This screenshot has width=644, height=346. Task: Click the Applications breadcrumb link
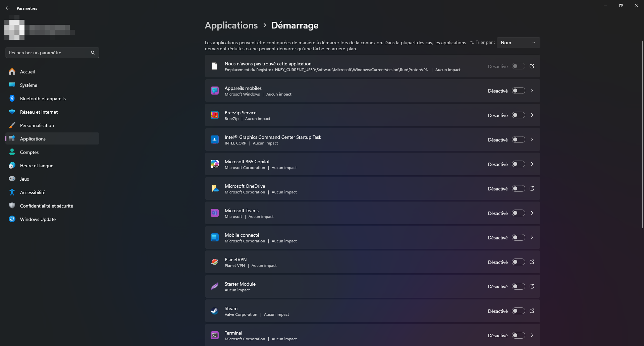point(231,25)
